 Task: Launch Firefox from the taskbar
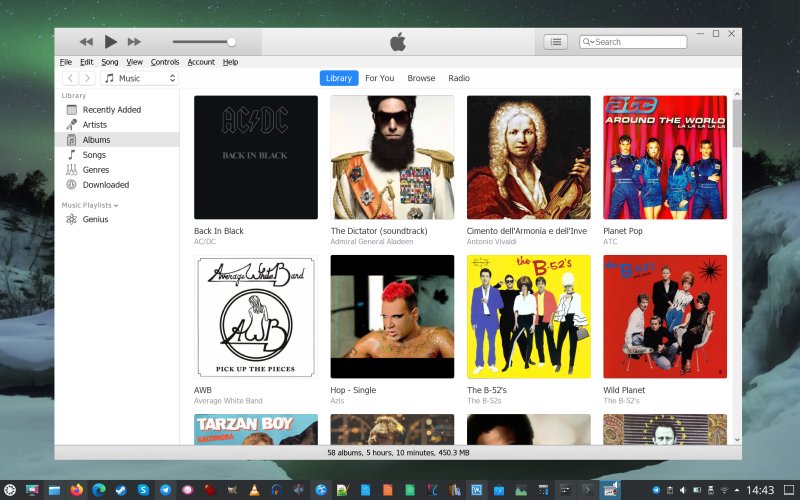pos(77,490)
